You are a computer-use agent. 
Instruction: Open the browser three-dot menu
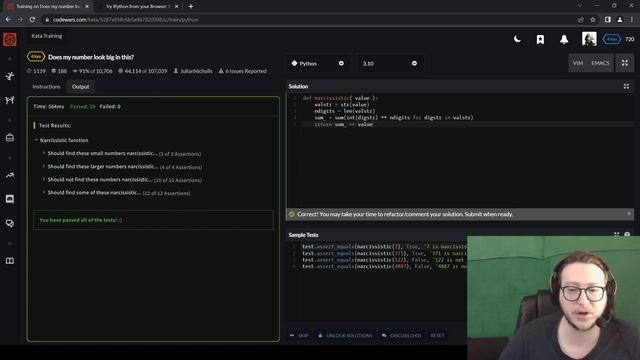632,20
